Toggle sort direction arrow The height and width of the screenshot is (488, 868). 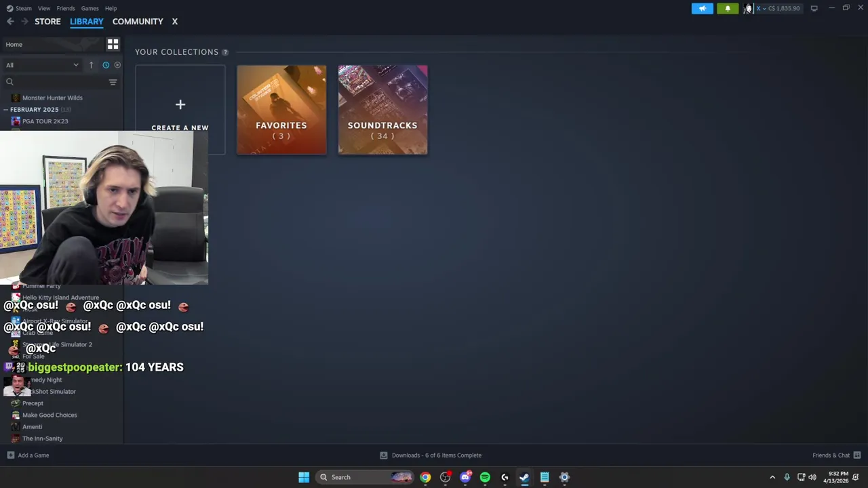(x=91, y=65)
